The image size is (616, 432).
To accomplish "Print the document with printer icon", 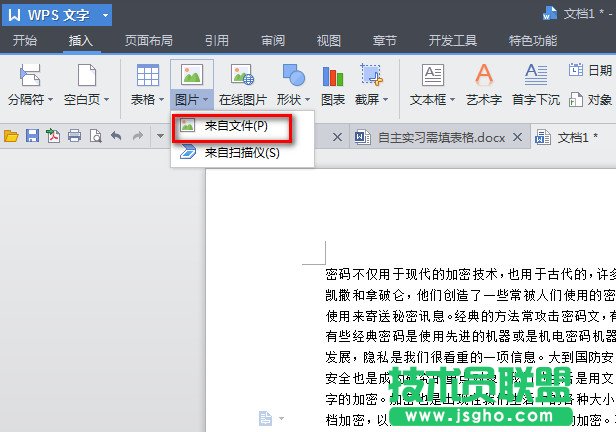I will click(x=74, y=136).
